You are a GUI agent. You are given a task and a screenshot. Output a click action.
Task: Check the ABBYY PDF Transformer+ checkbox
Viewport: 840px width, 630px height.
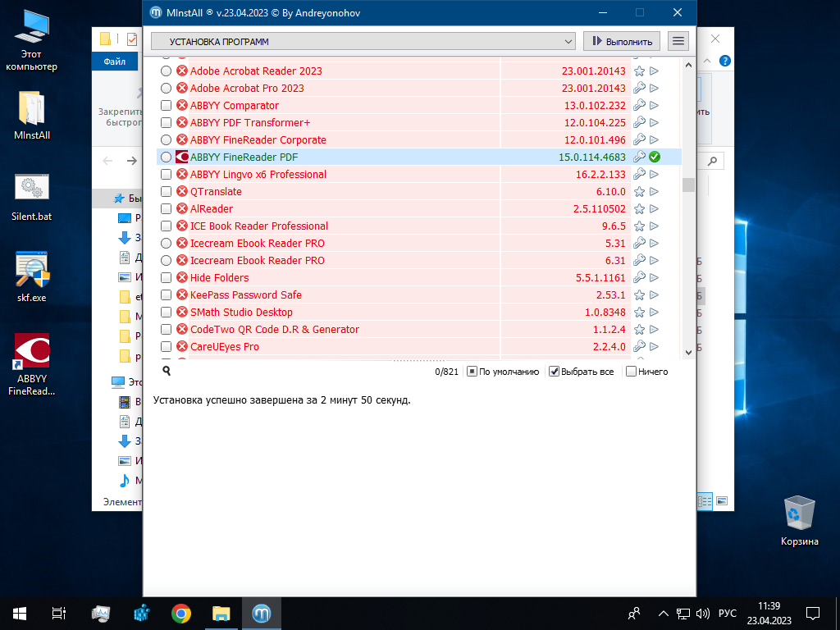(166, 123)
